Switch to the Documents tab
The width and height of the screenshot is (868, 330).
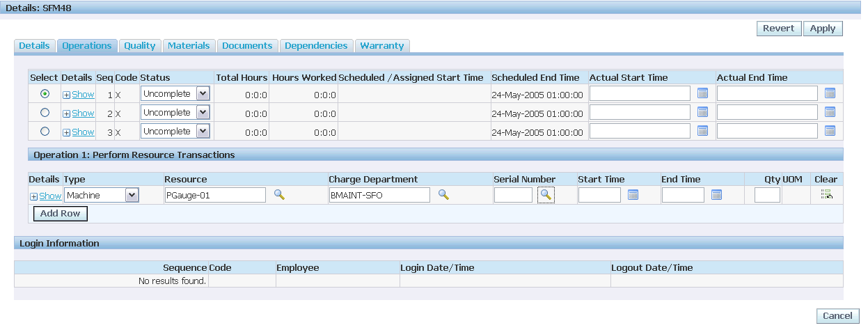(x=247, y=45)
